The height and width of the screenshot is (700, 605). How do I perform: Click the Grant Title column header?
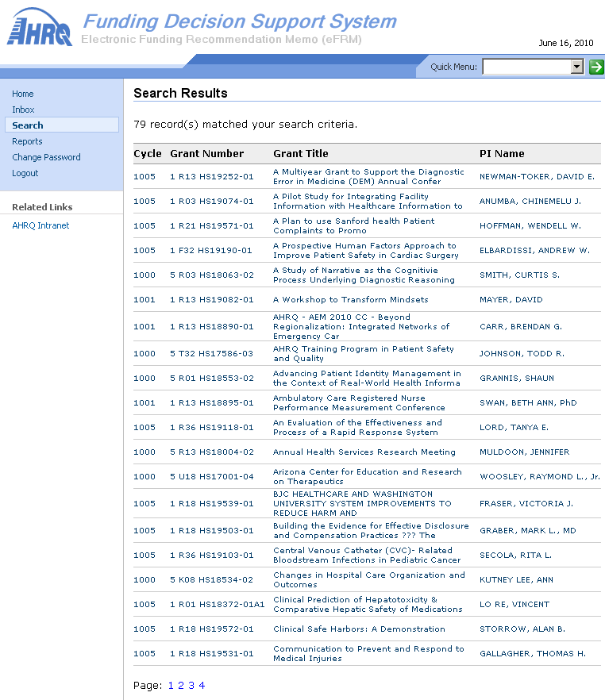click(x=300, y=154)
